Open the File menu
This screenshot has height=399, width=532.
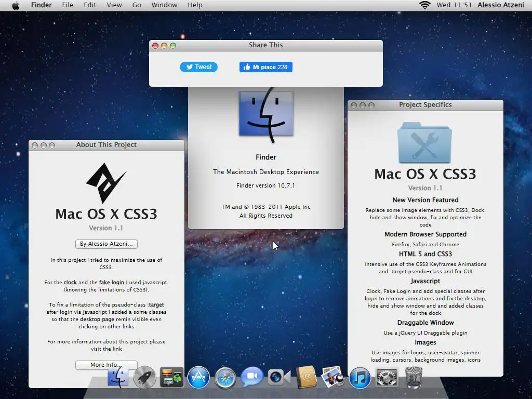(x=68, y=5)
